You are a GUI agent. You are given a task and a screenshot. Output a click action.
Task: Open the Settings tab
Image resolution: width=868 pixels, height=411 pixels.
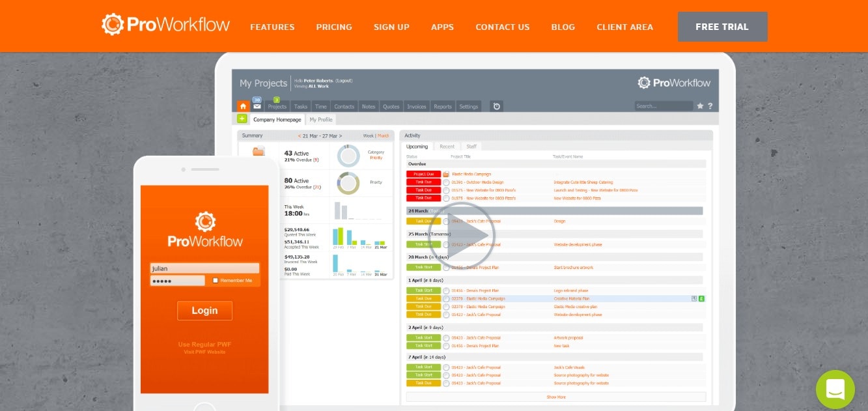pyautogui.click(x=469, y=106)
